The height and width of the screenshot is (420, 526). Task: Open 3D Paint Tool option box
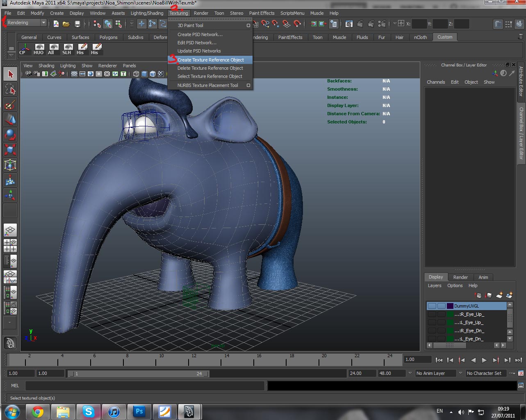tap(248, 25)
